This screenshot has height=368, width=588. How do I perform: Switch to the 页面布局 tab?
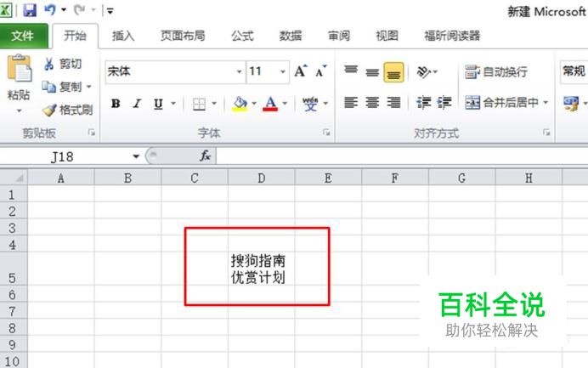[183, 36]
